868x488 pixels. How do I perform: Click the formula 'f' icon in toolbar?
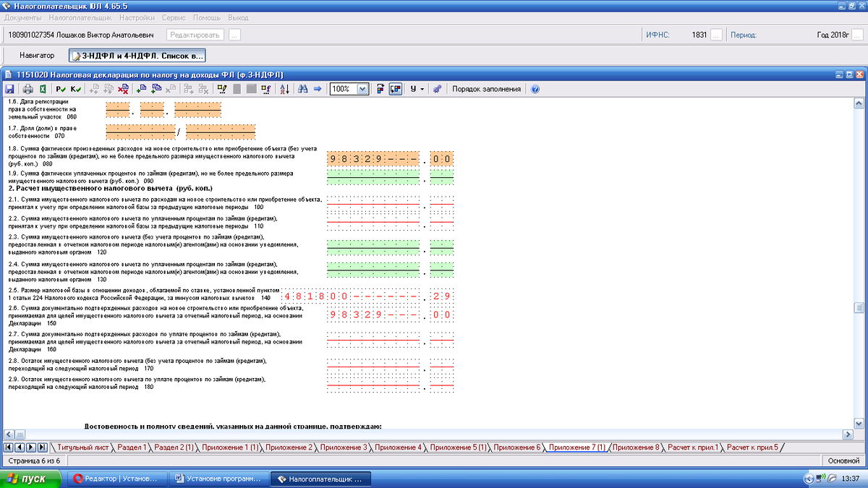tap(265, 89)
